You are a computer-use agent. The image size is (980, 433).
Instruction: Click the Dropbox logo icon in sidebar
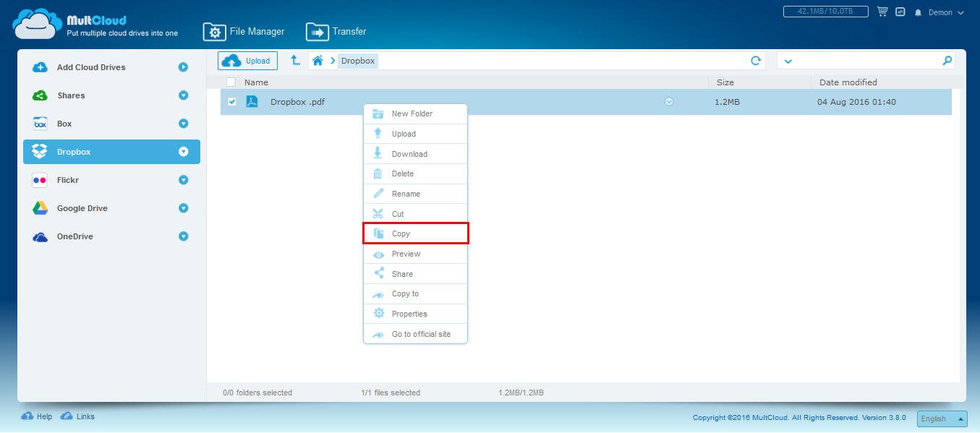click(41, 152)
